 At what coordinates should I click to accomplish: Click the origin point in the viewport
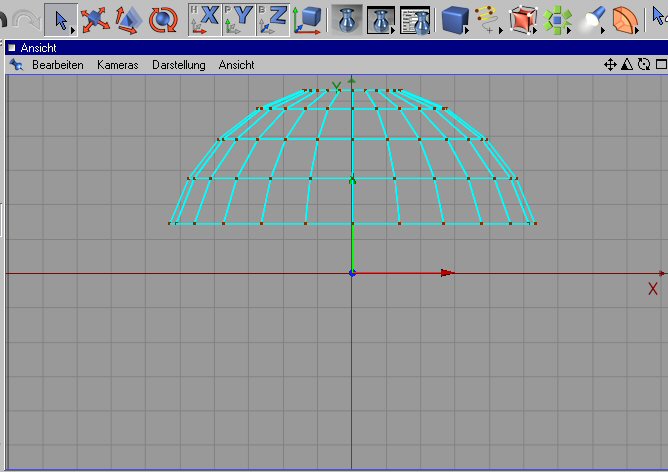[352, 273]
